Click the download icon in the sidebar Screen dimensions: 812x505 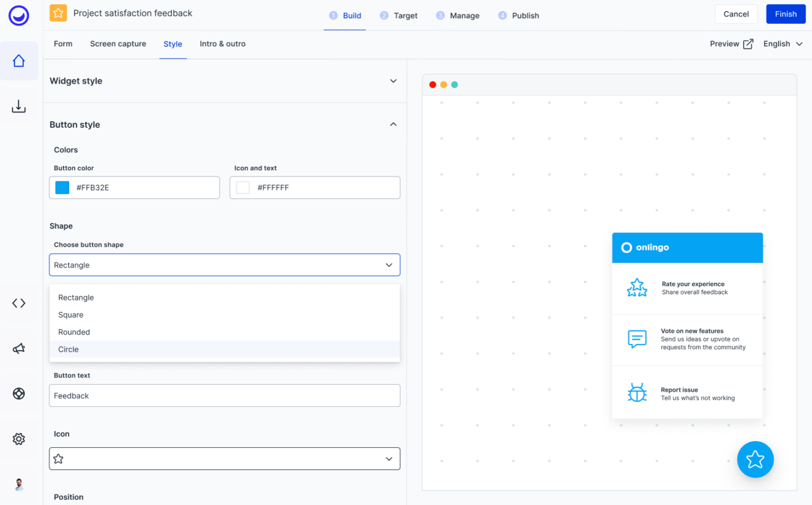(x=19, y=106)
